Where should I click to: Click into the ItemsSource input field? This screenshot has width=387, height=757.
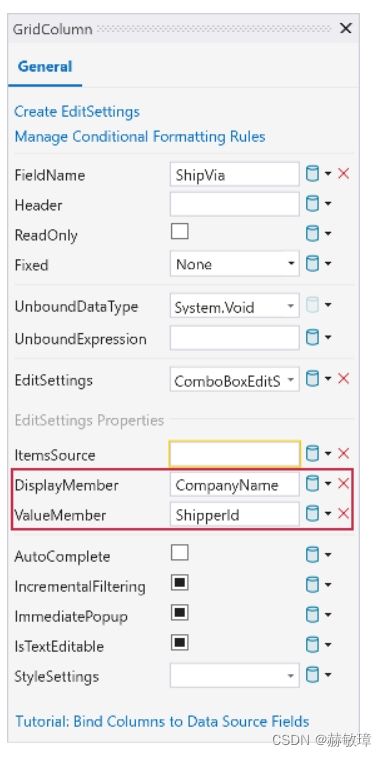pyautogui.click(x=235, y=454)
